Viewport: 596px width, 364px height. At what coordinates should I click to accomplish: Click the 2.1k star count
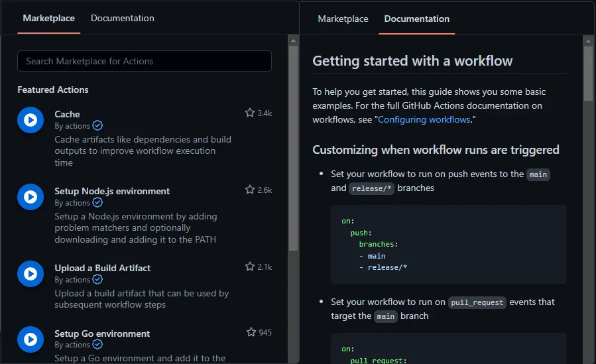point(265,267)
